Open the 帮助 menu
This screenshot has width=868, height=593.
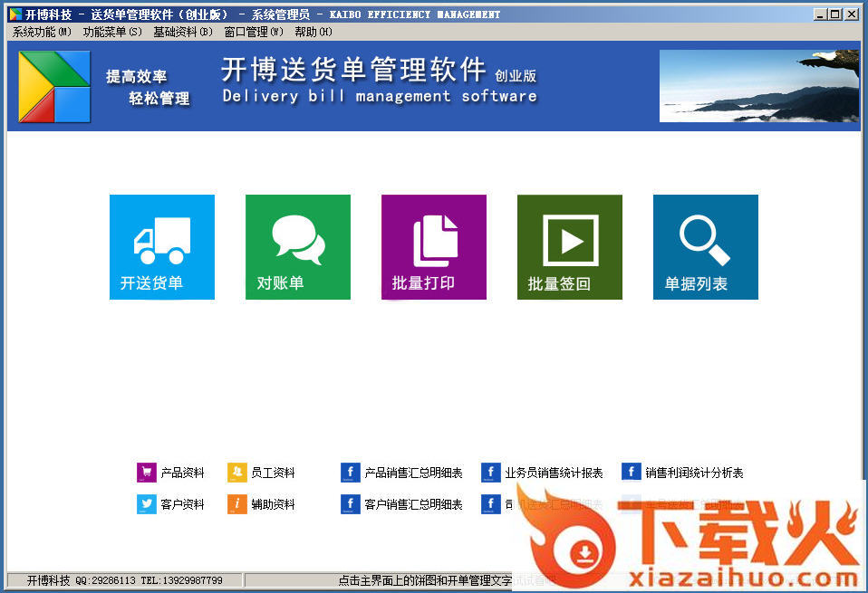(x=313, y=32)
